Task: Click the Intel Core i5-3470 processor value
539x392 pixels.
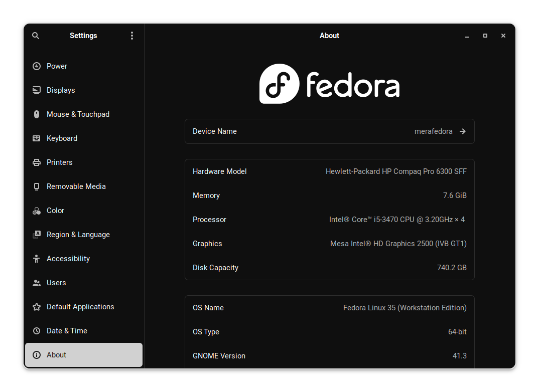Action: coord(397,220)
